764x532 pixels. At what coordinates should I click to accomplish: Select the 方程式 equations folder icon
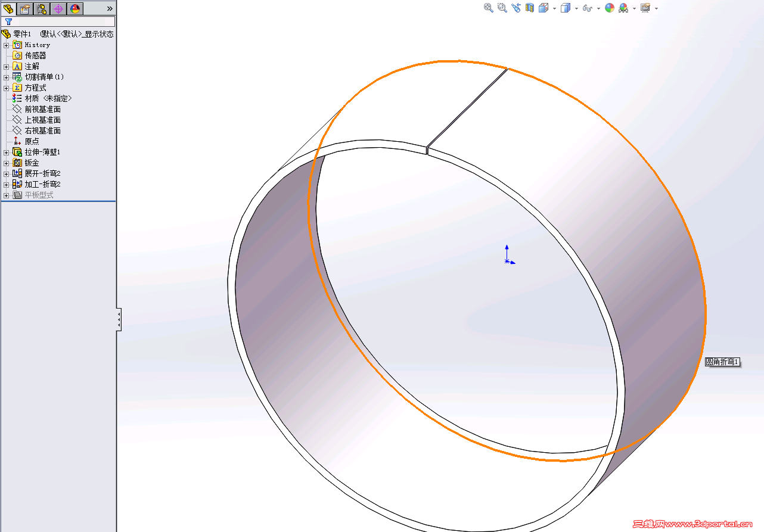point(17,88)
